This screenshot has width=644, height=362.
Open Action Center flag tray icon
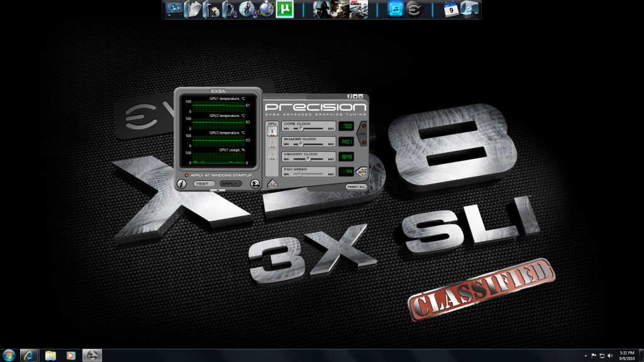coord(594,356)
